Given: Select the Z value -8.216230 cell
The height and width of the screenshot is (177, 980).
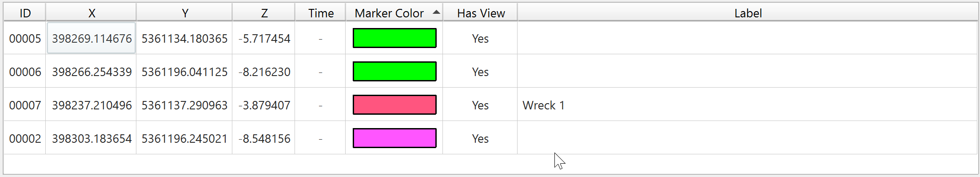Looking at the screenshot, I should coord(264,72).
